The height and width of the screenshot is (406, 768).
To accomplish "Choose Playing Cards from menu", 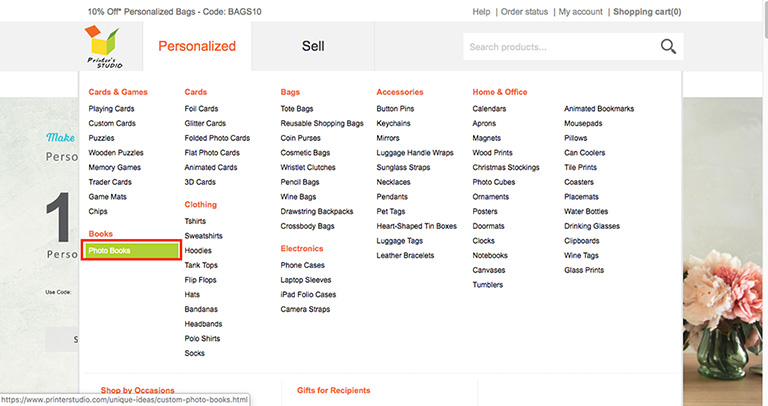I will (112, 108).
